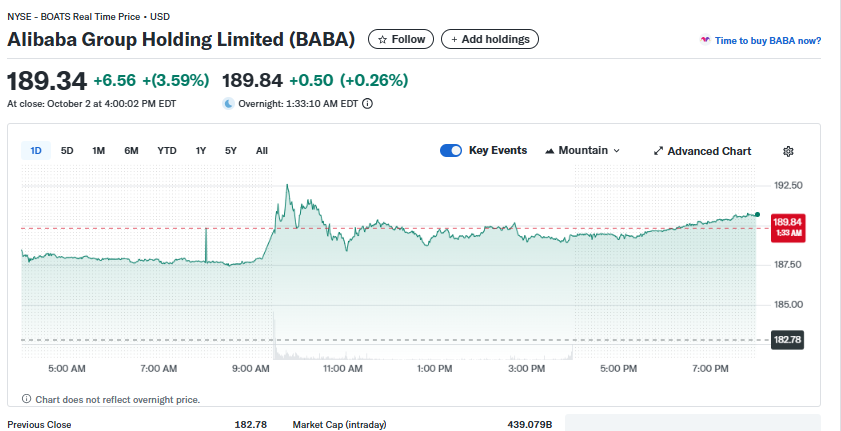Toggle the Key Events switch
This screenshot has width=841, height=431.
(x=451, y=151)
